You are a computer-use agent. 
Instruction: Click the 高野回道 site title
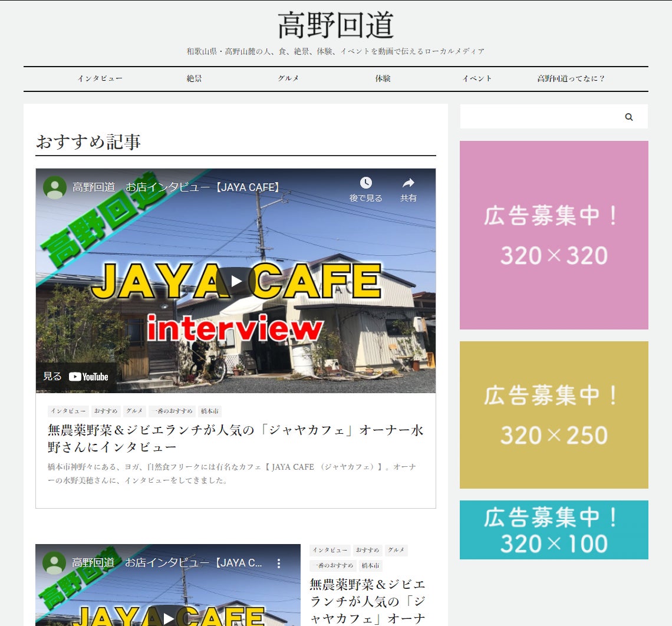[335, 25]
